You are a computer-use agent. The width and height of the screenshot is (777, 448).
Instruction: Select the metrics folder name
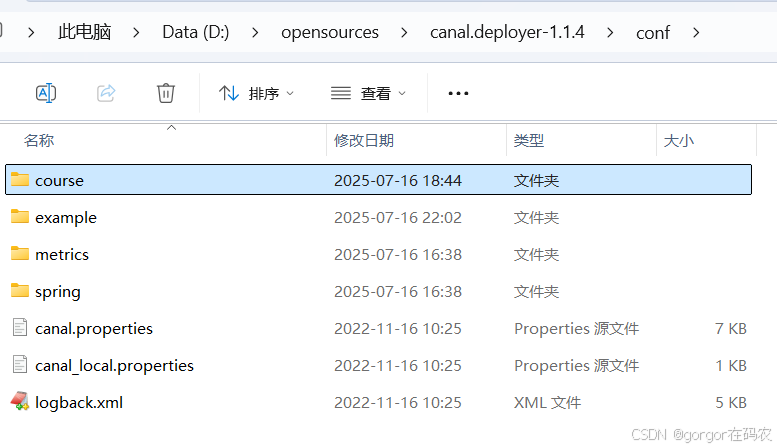click(x=62, y=254)
